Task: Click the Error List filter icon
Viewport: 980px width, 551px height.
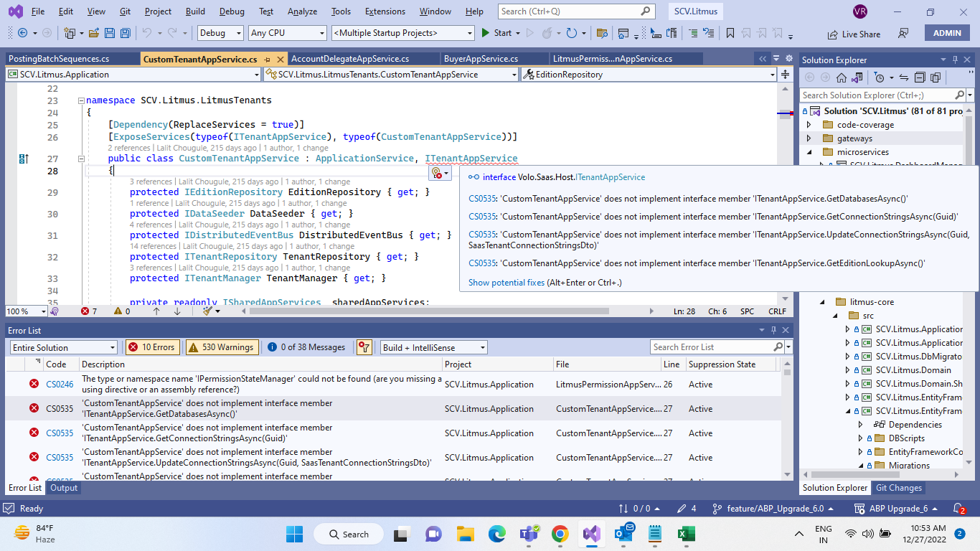Action: point(364,347)
